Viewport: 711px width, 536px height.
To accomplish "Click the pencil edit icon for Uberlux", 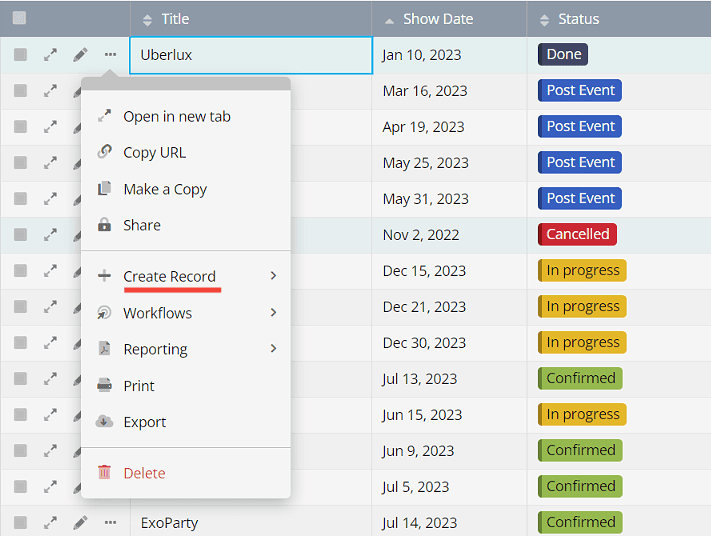I will (80, 55).
